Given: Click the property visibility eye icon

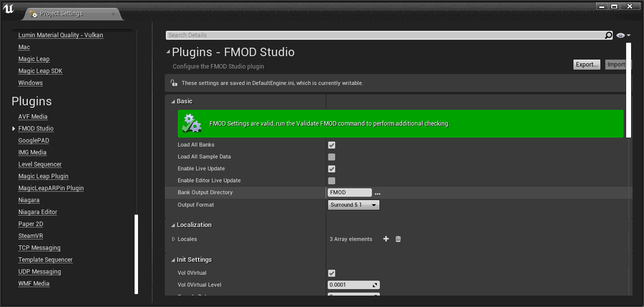Looking at the screenshot, I should pyautogui.click(x=620, y=35).
